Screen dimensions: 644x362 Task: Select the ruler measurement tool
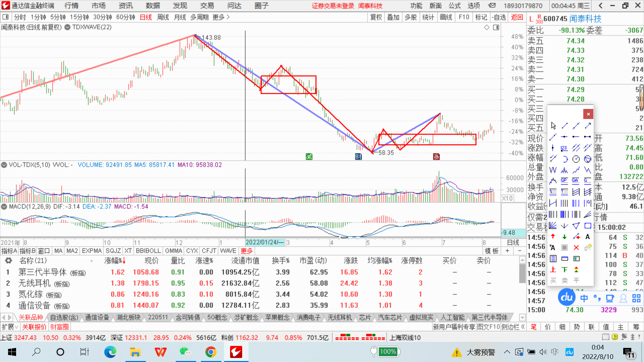pyautogui.click(x=565, y=258)
